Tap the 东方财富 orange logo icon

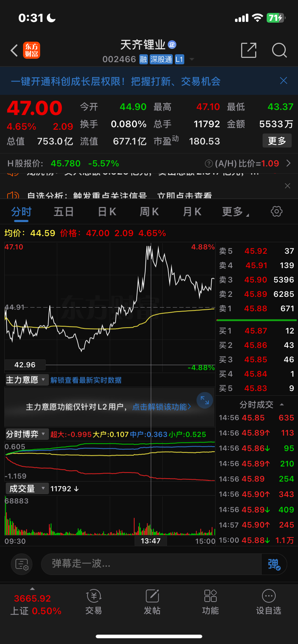pyautogui.click(x=32, y=50)
